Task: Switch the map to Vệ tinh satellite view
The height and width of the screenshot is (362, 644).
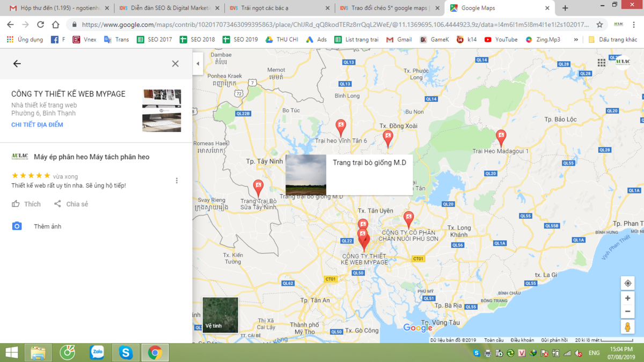Action: click(220, 315)
